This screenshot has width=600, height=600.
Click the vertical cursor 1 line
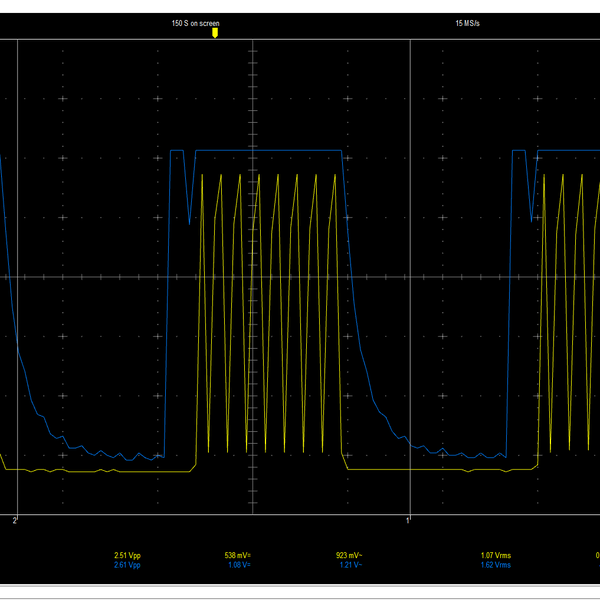pos(410,277)
